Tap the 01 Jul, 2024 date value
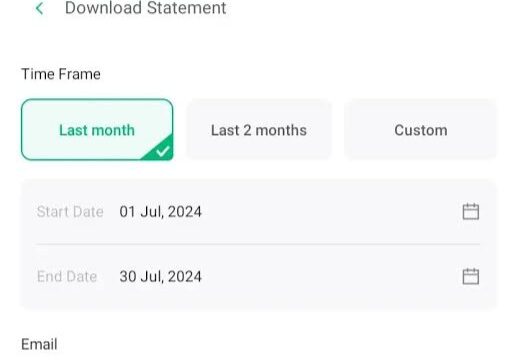This screenshot has height=360, width=518. click(x=160, y=212)
